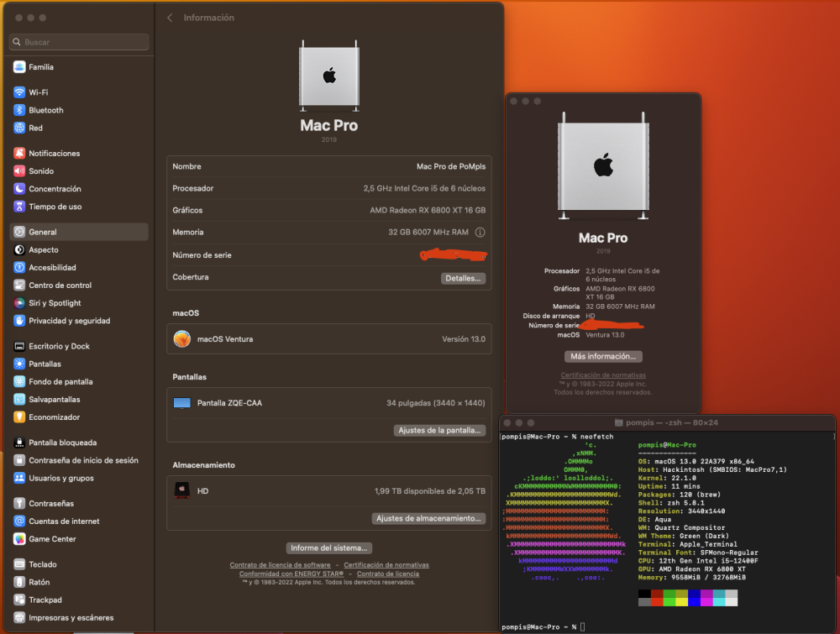
Task: Open Contrato de licencia link
Action: (x=388, y=574)
